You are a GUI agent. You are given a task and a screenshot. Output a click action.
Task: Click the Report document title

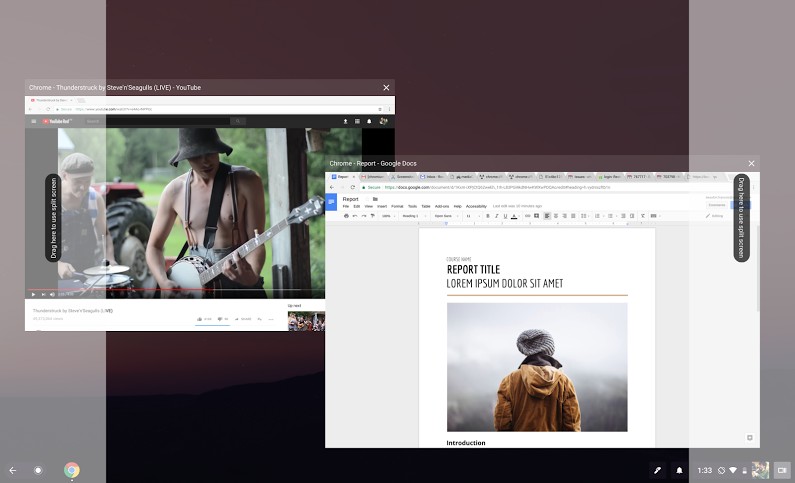click(x=350, y=199)
